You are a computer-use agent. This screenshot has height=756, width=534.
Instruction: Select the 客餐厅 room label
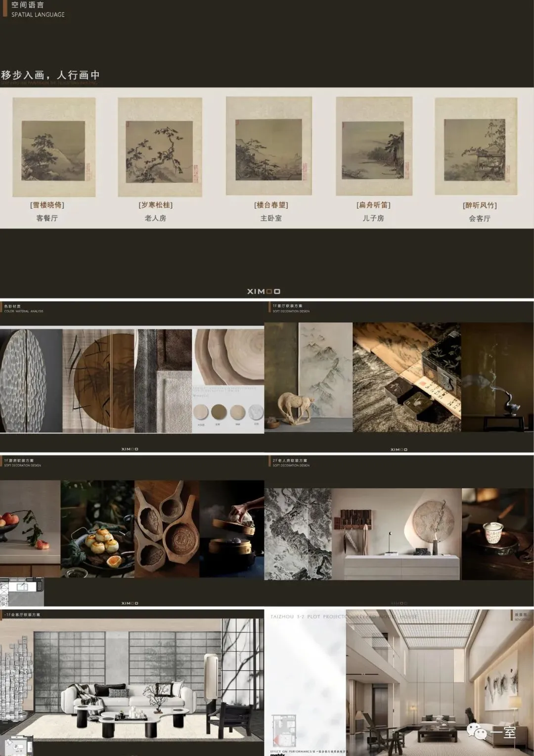click(x=47, y=218)
